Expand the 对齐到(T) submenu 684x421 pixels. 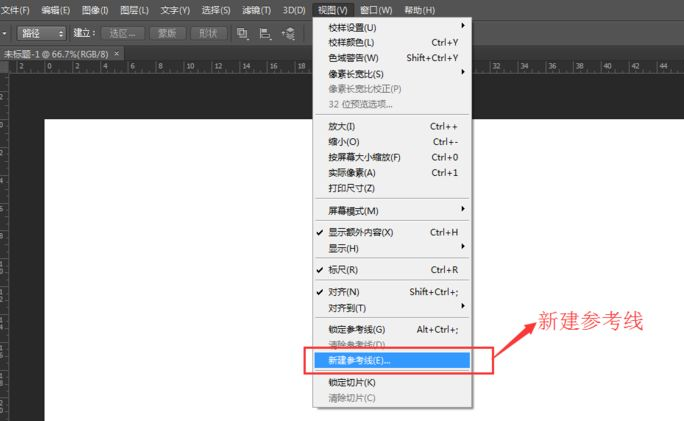(x=392, y=308)
